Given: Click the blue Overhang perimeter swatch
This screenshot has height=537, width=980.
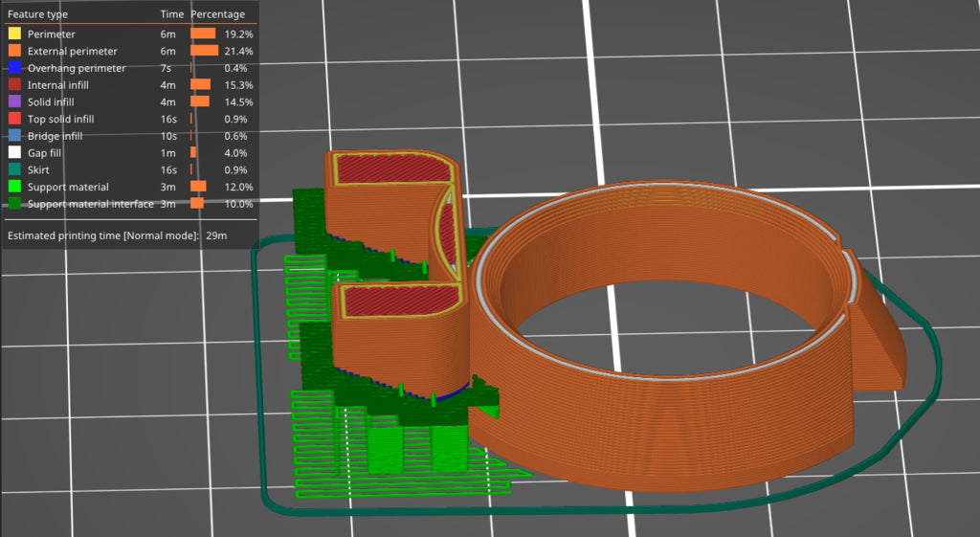Looking at the screenshot, I should (x=14, y=68).
